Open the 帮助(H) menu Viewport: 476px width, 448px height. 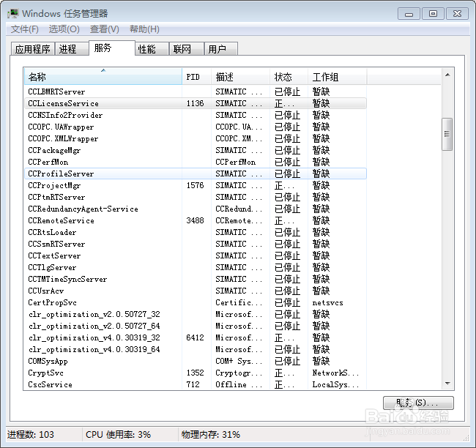click(x=144, y=29)
